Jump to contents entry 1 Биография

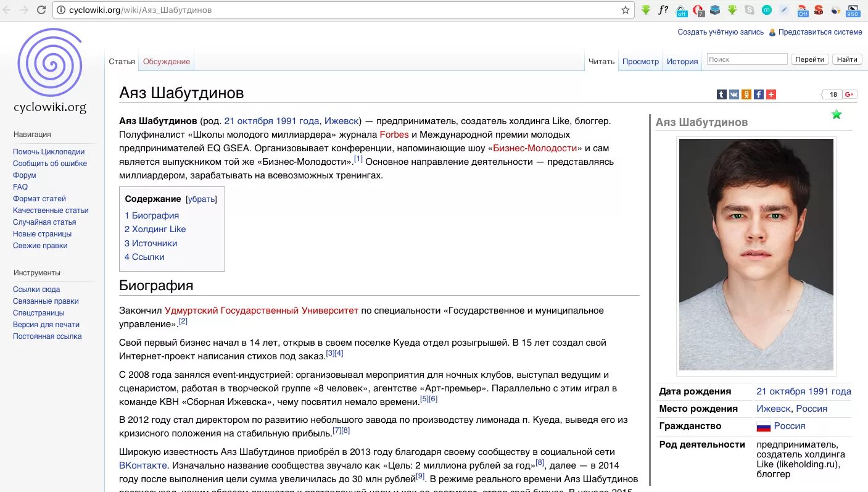(x=152, y=215)
